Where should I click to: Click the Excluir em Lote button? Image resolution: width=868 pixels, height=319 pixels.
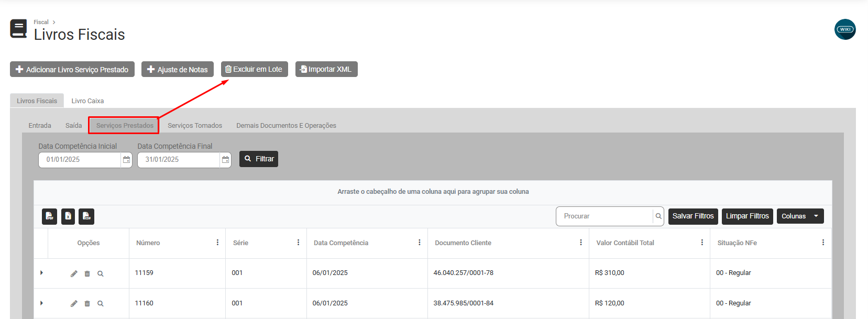(254, 69)
